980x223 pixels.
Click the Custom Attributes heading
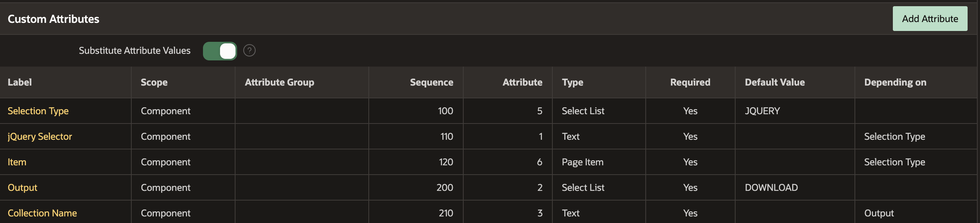[53, 18]
